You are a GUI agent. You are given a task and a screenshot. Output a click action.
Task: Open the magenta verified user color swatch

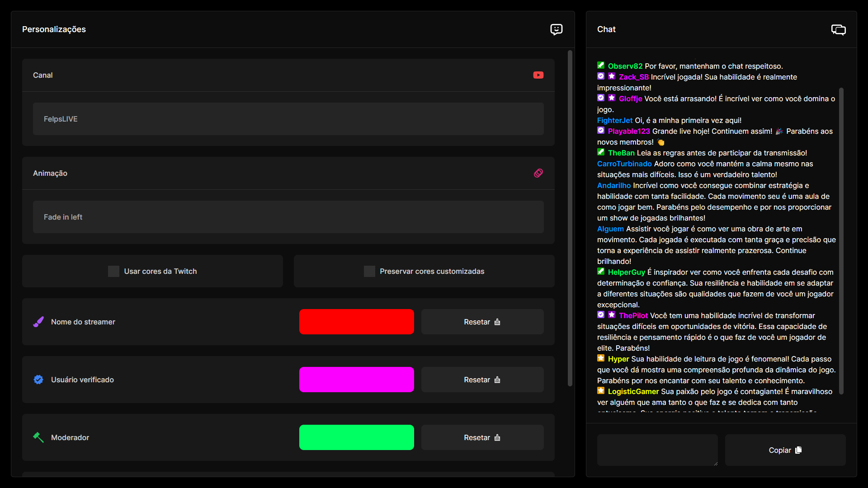(x=356, y=380)
